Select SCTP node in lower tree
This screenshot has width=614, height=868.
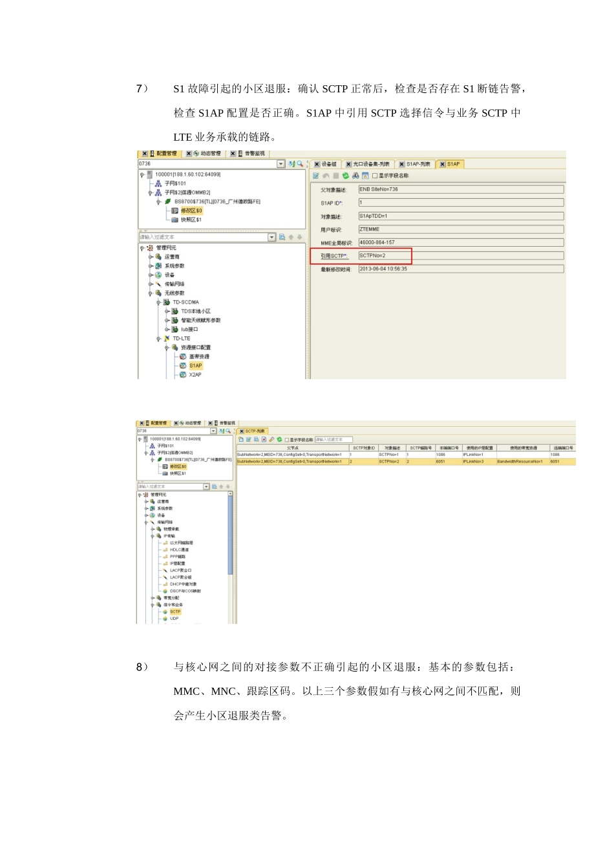tap(175, 612)
